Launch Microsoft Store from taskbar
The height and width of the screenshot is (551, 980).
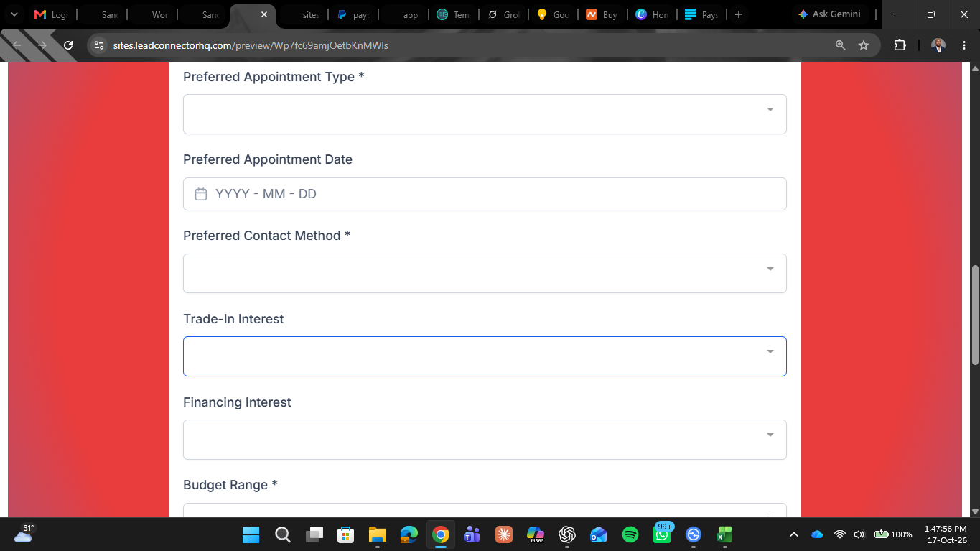tap(346, 534)
